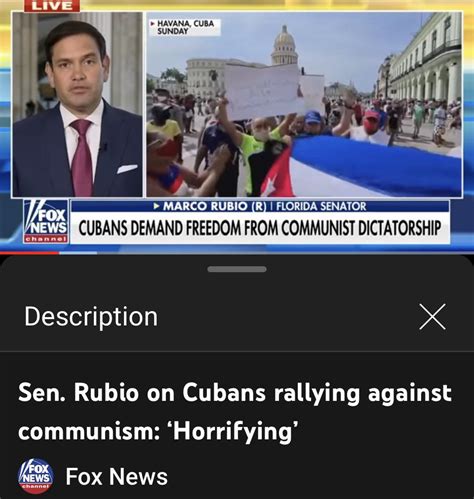
Task: Tap the drag handle above the Description panel
Action: [x=237, y=269]
